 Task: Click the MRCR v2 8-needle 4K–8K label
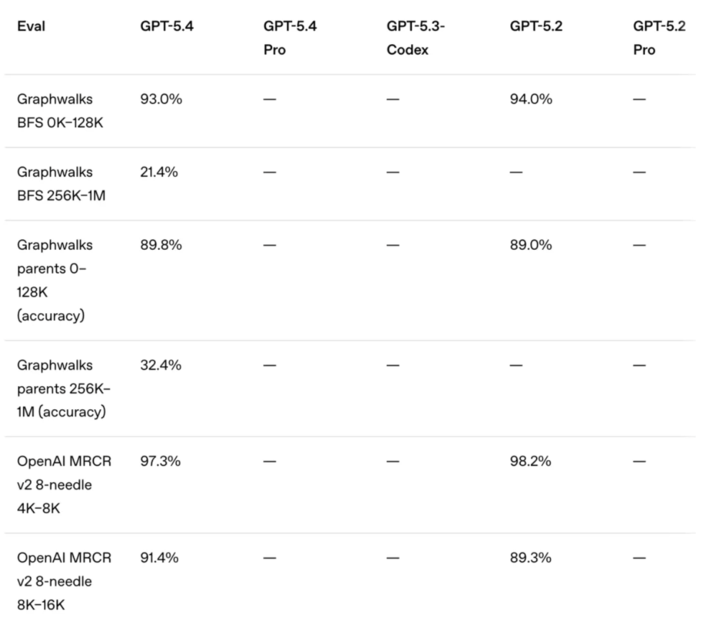coord(64,485)
